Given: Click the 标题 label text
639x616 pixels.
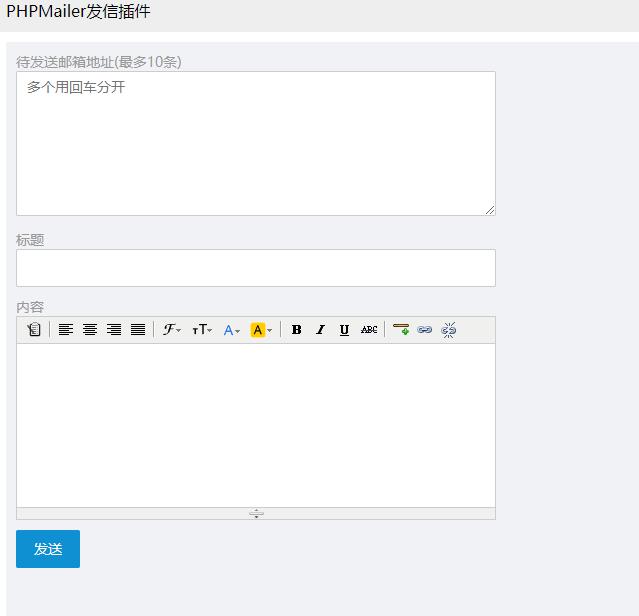Looking at the screenshot, I should (x=30, y=240).
